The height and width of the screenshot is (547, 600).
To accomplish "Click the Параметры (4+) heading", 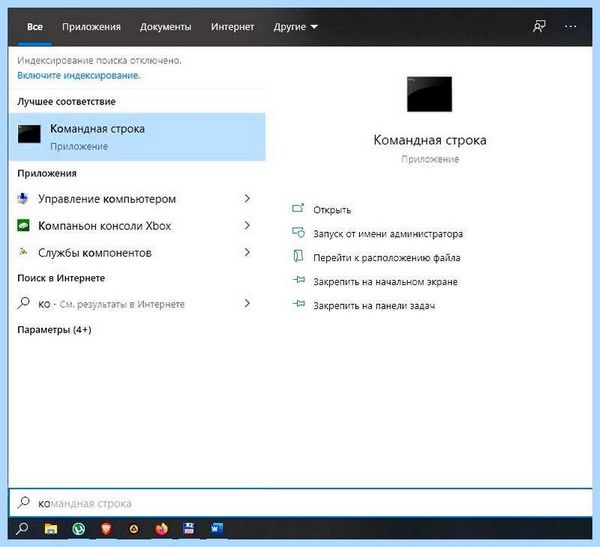I will [54, 330].
